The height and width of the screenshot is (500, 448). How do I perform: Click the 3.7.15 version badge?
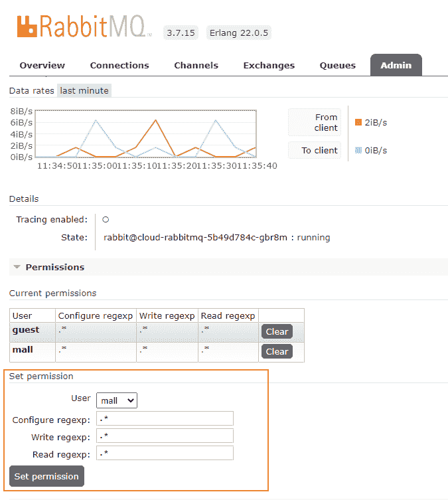181,33
